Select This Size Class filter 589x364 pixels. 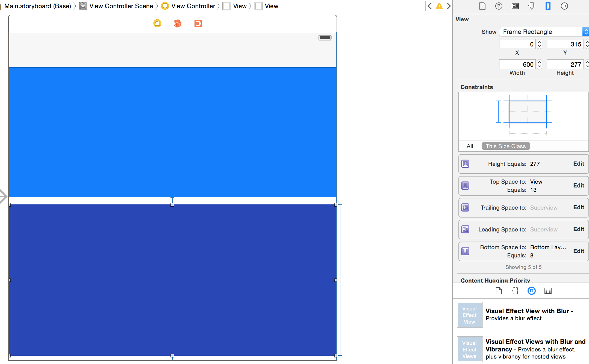coord(505,146)
